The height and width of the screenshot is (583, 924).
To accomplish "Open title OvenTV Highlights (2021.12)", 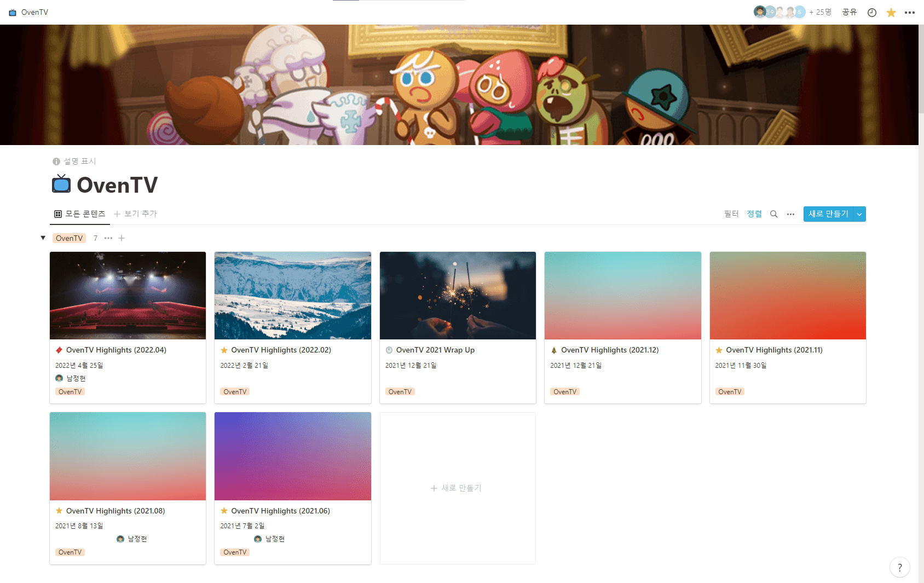I will click(610, 350).
